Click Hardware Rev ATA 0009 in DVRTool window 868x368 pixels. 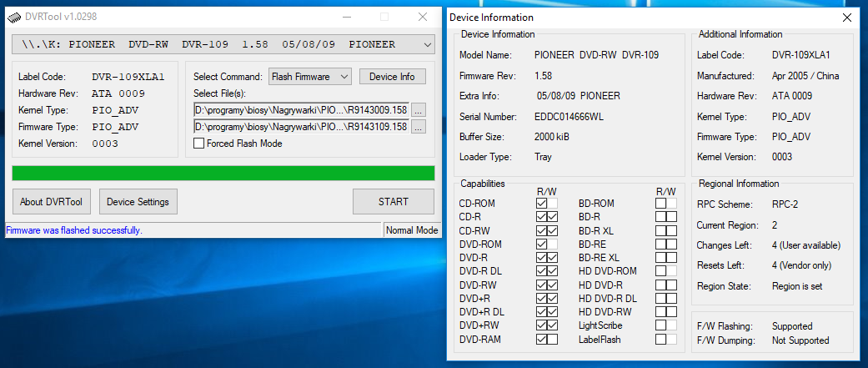tap(118, 93)
